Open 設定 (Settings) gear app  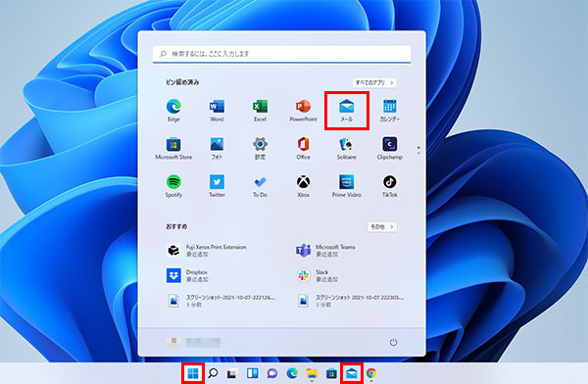coord(260,149)
